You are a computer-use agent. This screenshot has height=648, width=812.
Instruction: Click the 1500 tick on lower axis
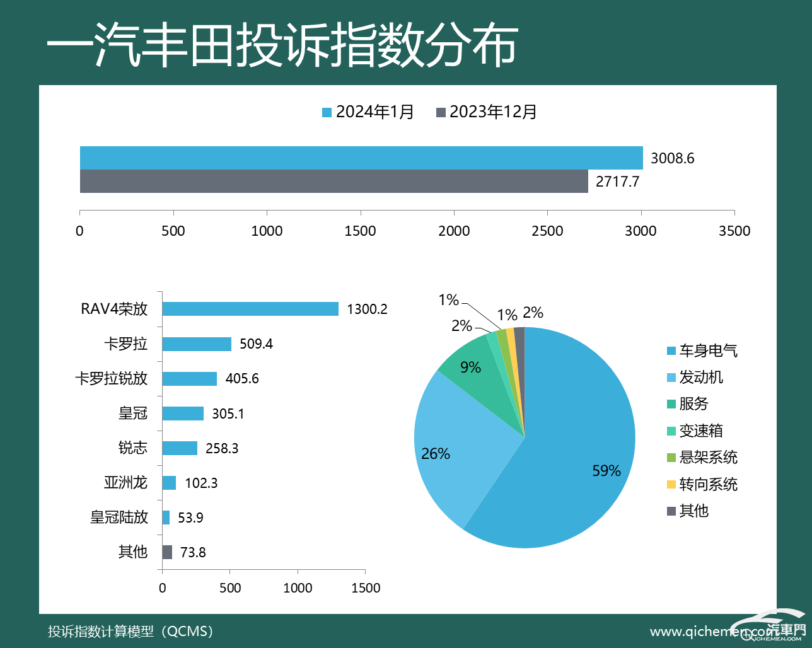[x=366, y=588]
